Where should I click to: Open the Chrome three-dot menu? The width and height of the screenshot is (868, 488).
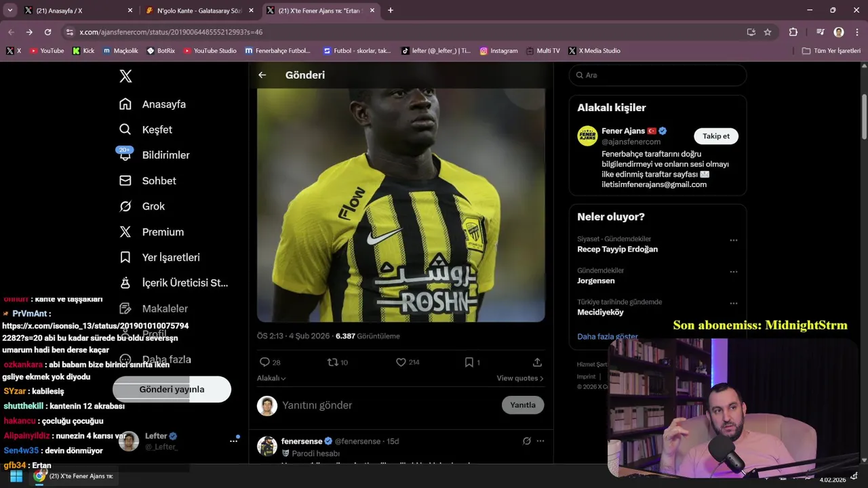(856, 32)
